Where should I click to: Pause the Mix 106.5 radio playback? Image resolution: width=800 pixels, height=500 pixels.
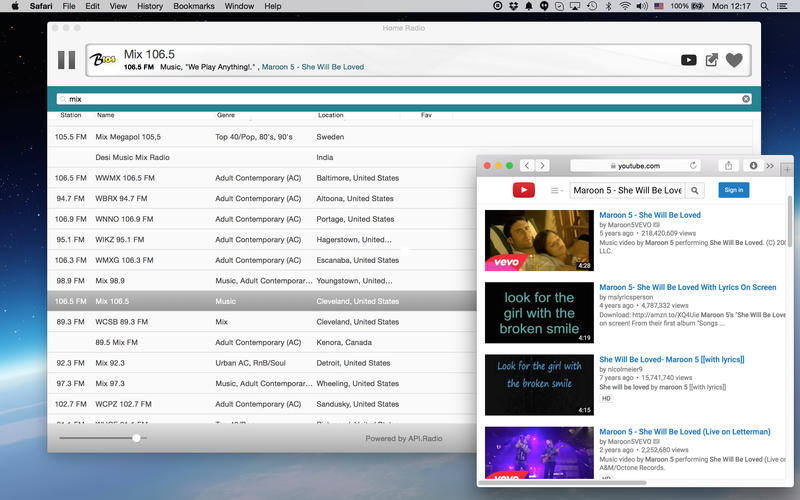click(x=66, y=60)
